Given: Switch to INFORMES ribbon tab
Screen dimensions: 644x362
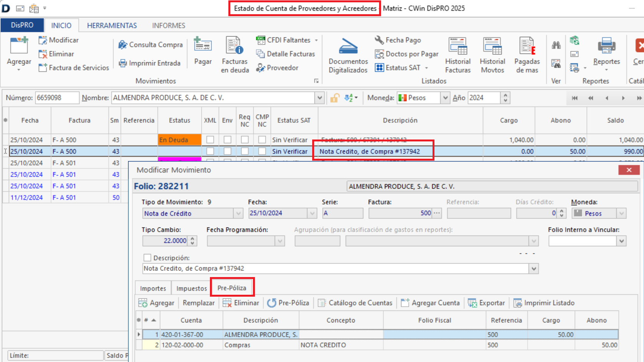Looking at the screenshot, I should (x=168, y=25).
